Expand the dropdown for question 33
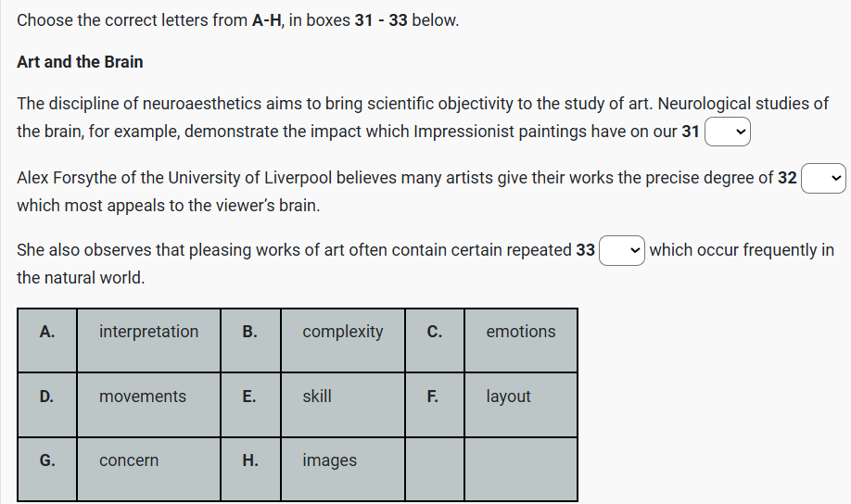The height and width of the screenshot is (504, 851). (x=622, y=250)
